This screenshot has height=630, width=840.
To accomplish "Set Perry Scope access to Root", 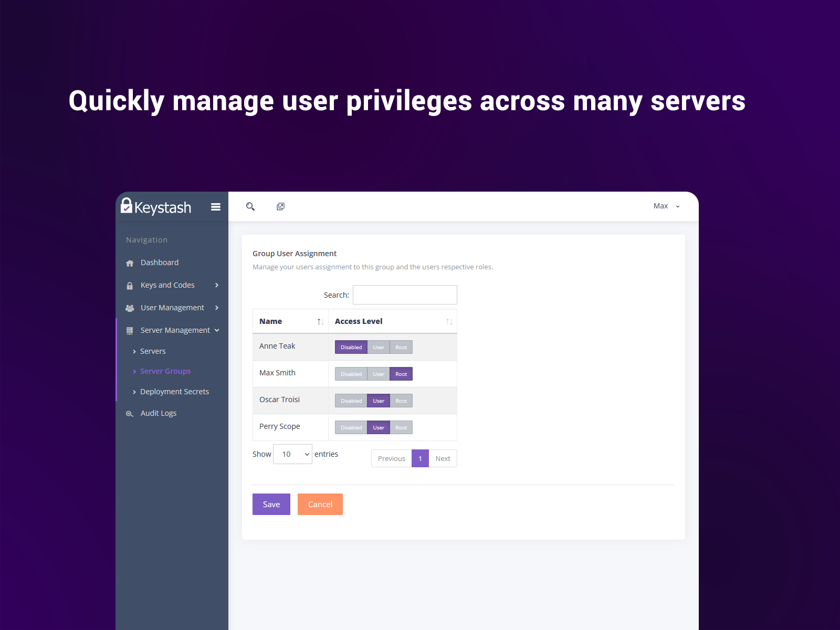I will click(x=401, y=427).
